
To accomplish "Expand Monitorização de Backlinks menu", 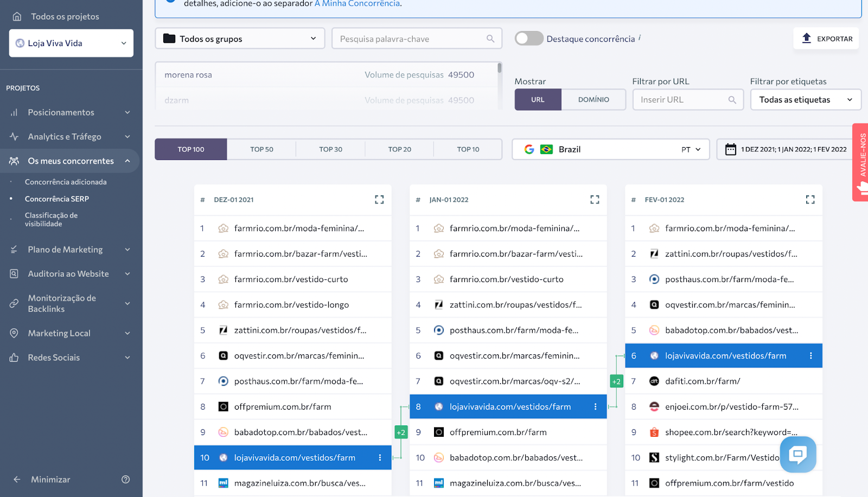I will tap(71, 303).
